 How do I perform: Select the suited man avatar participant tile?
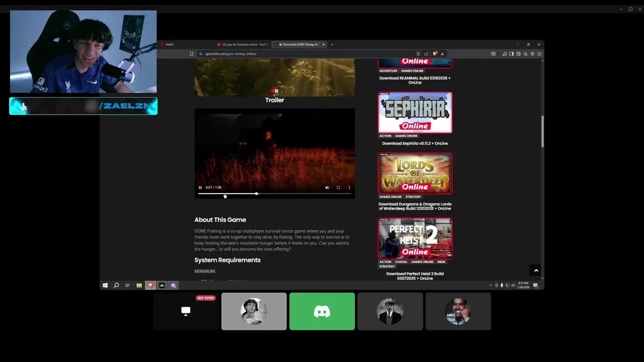click(390, 312)
